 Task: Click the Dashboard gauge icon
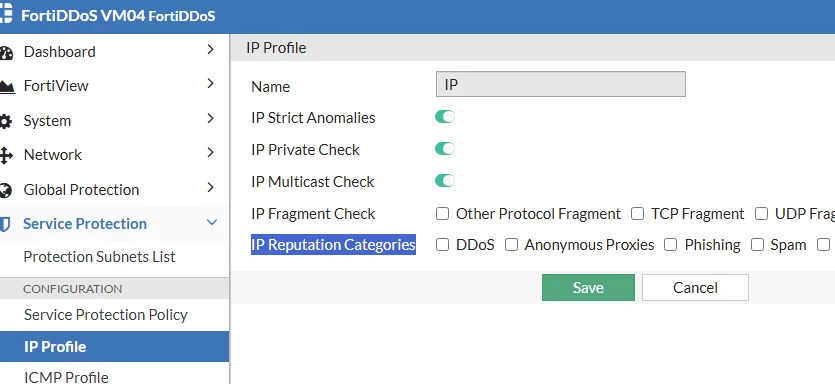pos(5,53)
